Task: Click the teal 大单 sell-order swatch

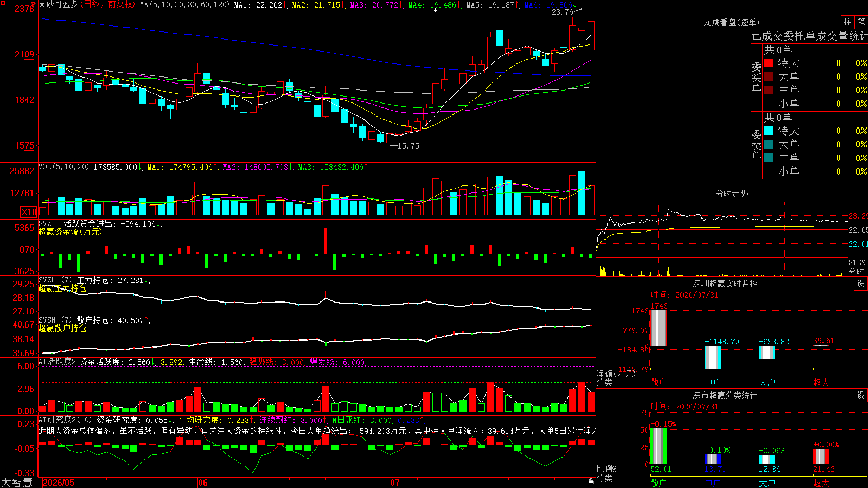Action: [x=768, y=144]
